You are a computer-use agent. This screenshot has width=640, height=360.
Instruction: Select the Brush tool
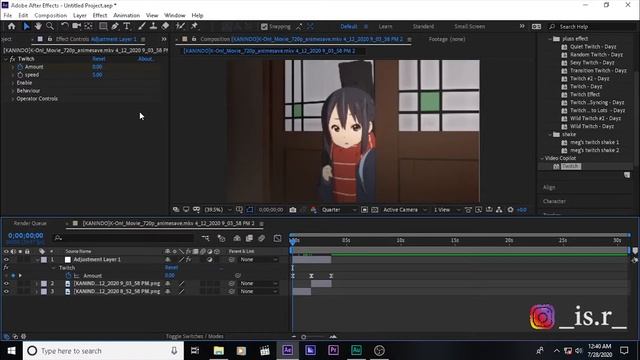(x=142, y=27)
